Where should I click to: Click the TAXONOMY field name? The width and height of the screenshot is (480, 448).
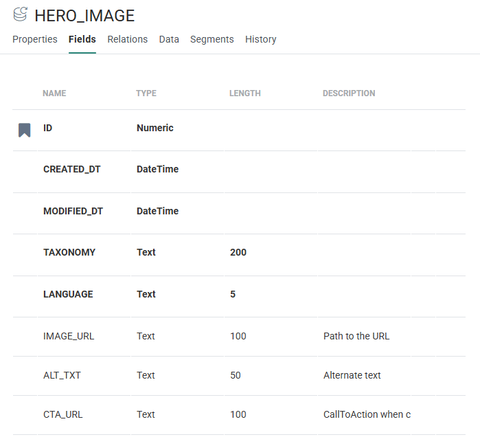69,252
